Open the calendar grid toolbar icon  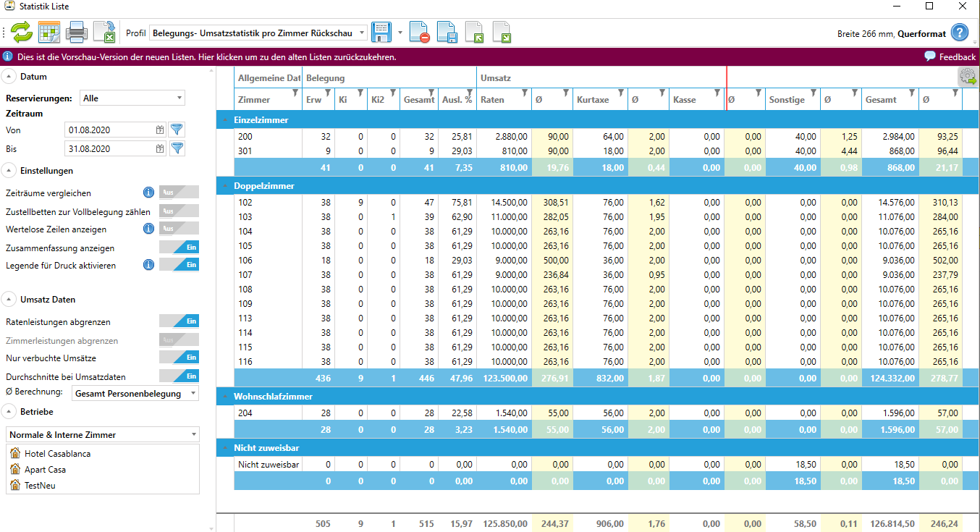coord(49,33)
